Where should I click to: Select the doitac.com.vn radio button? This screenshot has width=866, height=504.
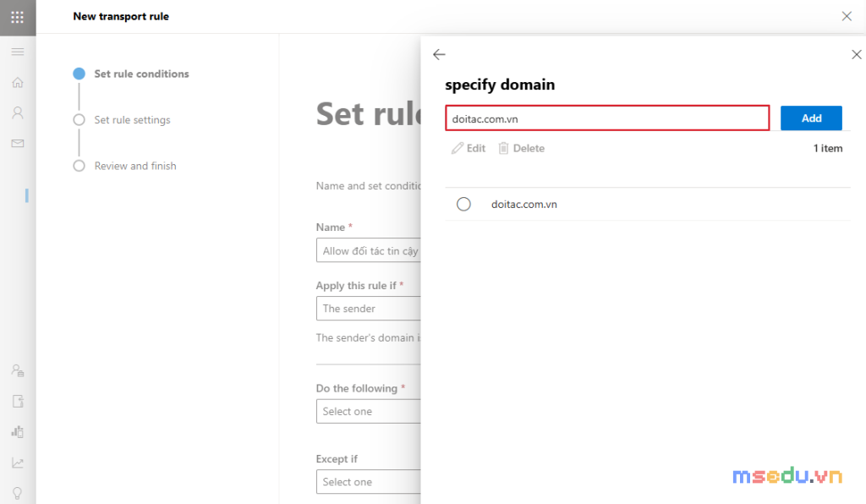[x=464, y=205]
